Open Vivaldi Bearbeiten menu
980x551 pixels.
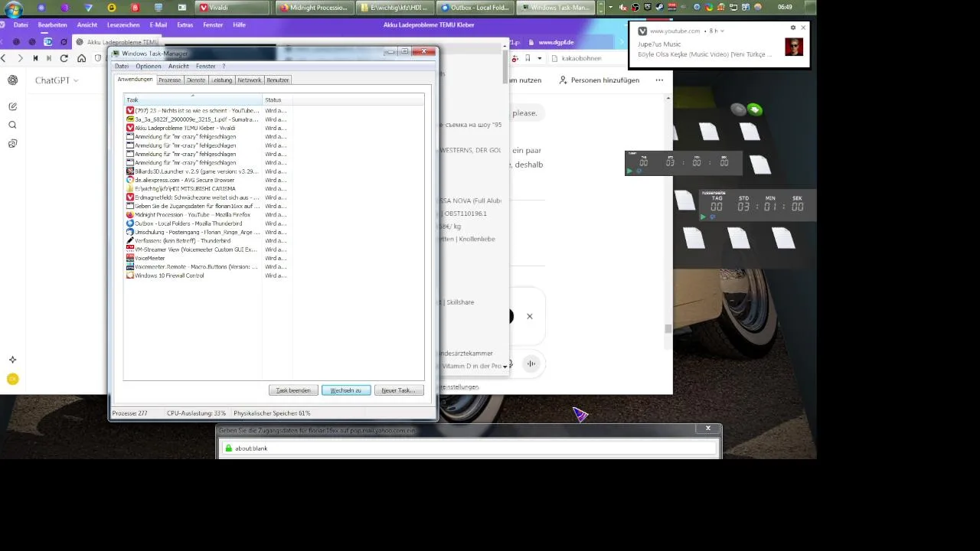point(53,25)
